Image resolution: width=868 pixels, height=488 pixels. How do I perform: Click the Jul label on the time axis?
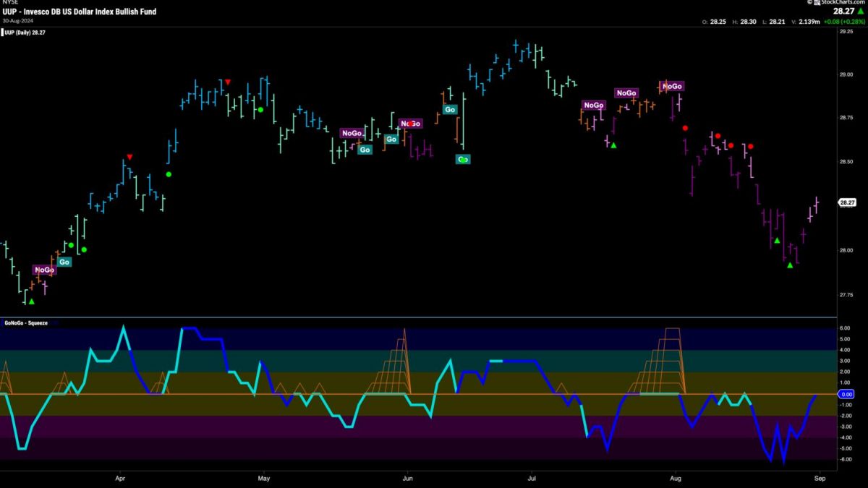pyautogui.click(x=532, y=478)
